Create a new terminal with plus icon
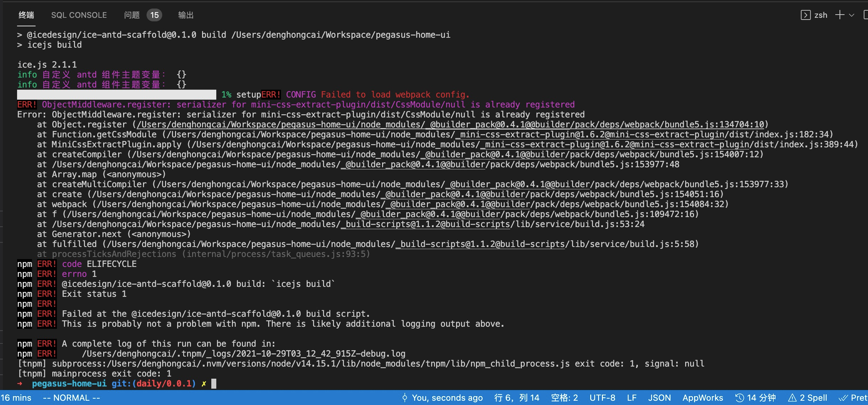The height and width of the screenshot is (405, 868). point(840,15)
